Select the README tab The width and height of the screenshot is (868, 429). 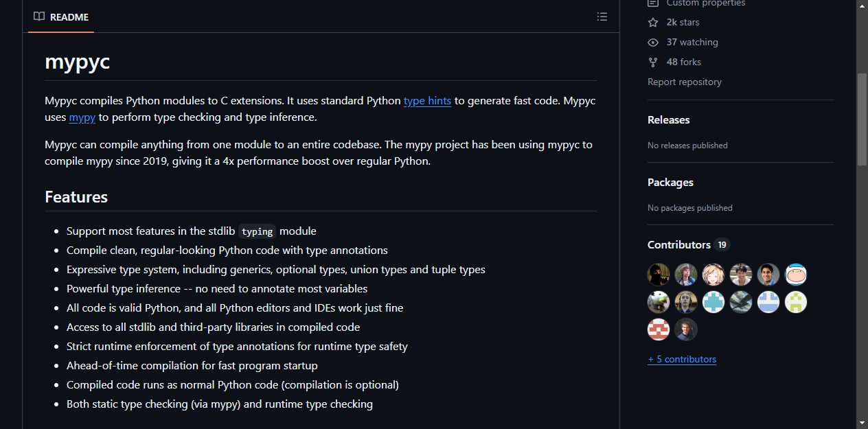pos(61,16)
